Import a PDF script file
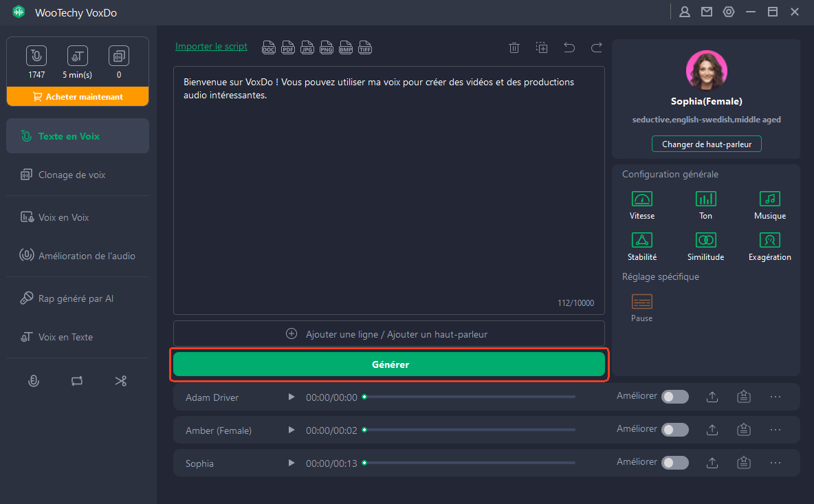The width and height of the screenshot is (814, 504). click(x=288, y=47)
